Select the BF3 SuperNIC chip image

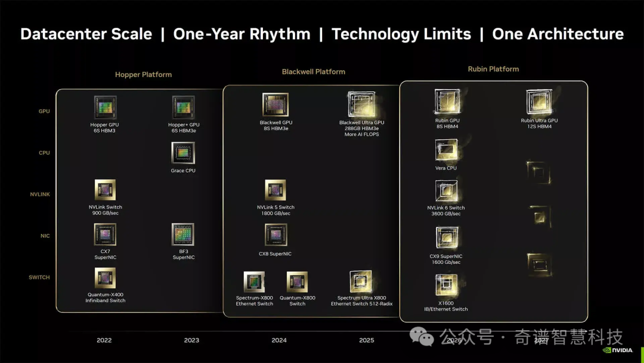click(x=183, y=234)
